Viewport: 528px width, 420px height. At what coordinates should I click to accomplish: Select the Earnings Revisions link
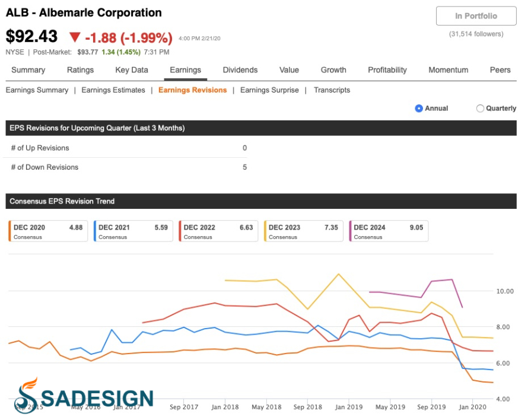pyautogui.click(x=193, y=90)
